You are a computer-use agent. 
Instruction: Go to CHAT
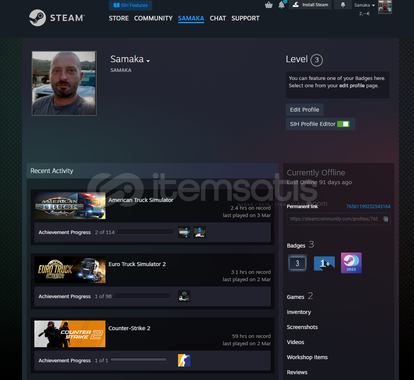[218, 18]
